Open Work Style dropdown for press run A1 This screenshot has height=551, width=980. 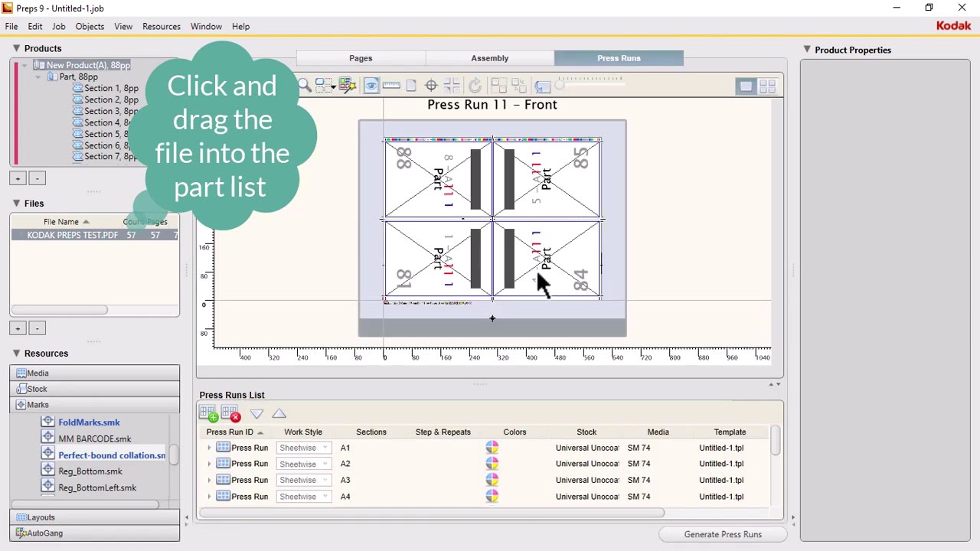coord(304,448)
